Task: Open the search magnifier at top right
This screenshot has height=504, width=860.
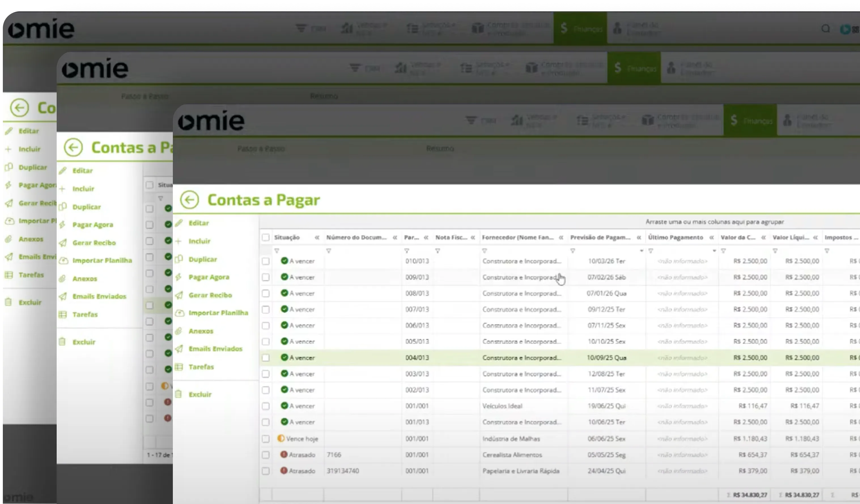Action: tap(826, 29)
